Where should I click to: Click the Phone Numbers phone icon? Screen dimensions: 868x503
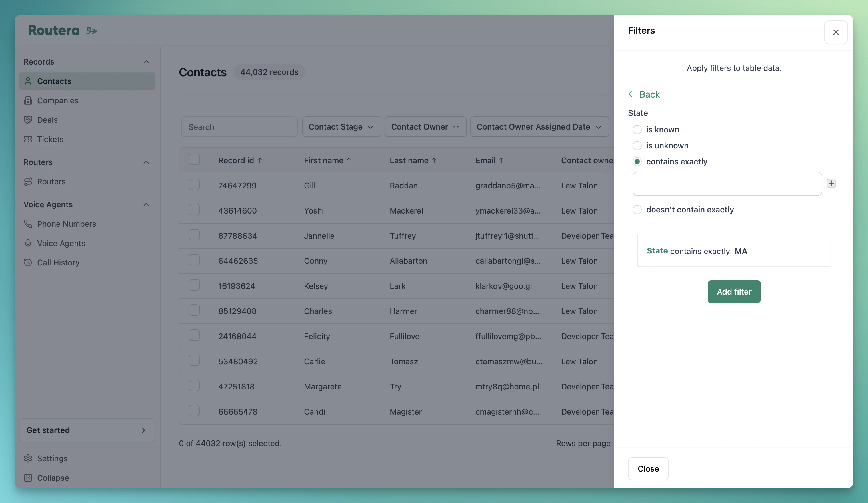click(28, 224)
